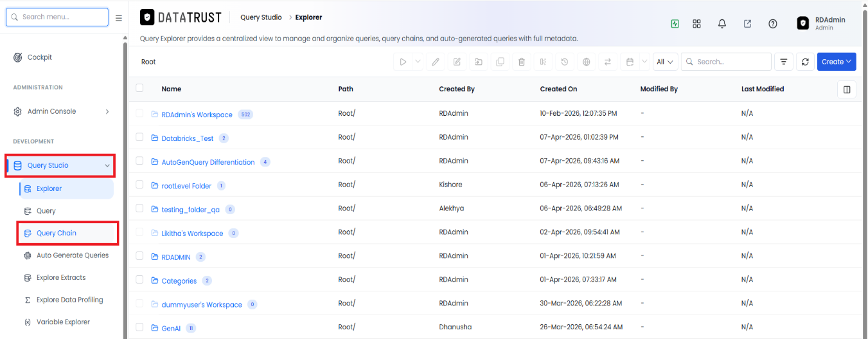Viewport: 868px width, 339px height.
Task: Open the RDAdmin's Workspace folder link
Action: point(197,115)
